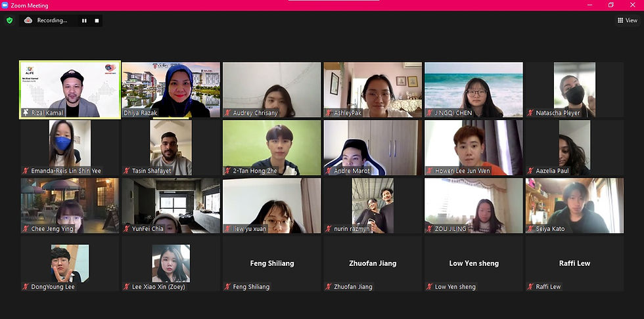Click the Zoom Meeting logo in title bar
Image resolution: width=644 pixels, height=319 pixels.
tap(5, 5)
